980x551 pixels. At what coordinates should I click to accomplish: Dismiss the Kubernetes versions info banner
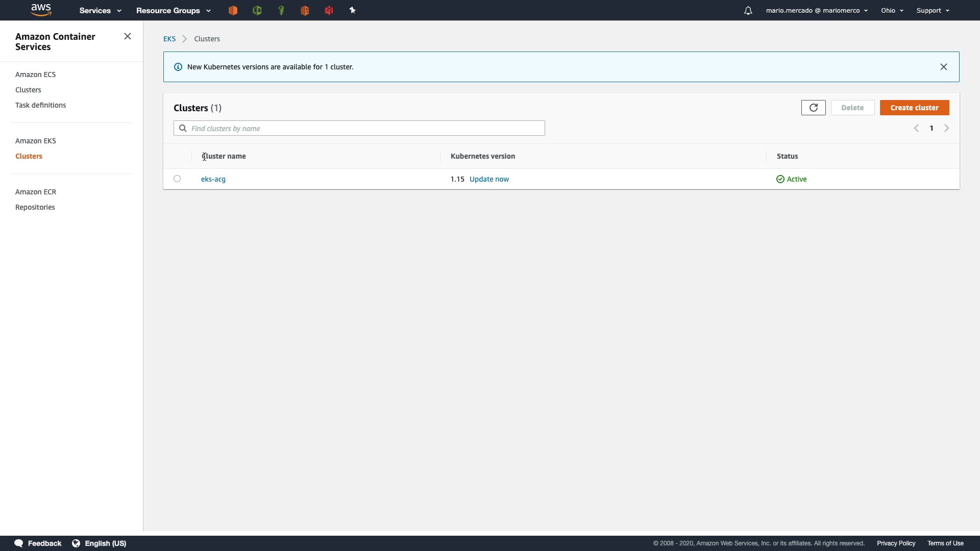pos(943,67)
